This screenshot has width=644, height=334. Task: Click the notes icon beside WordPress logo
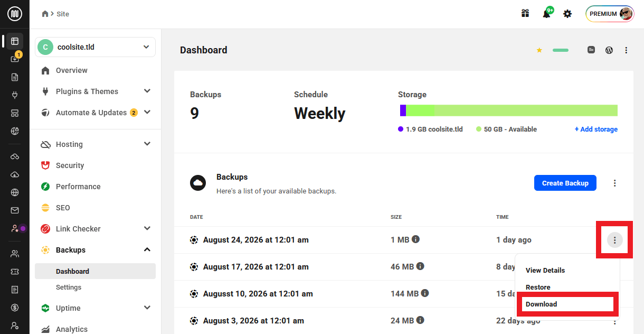(x=591, y=50)
